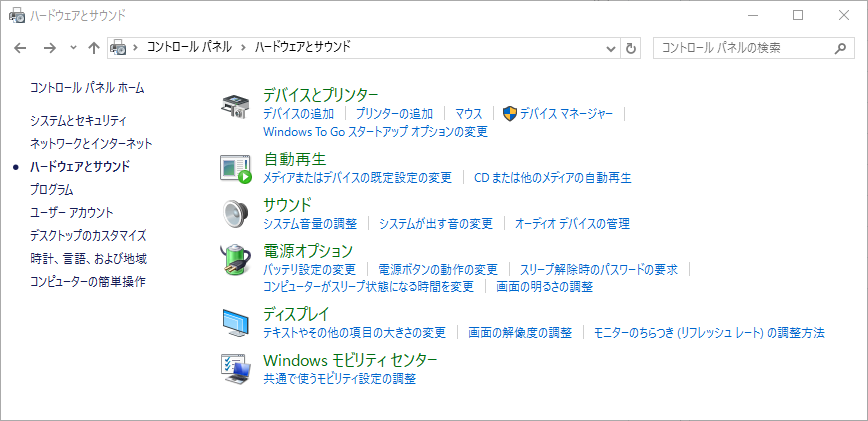Image resolution: width=868 pixels, height=421 pixels.
Task: Open 時計、言語、および地域 in sidebar
Action: (x=89, y=258)
